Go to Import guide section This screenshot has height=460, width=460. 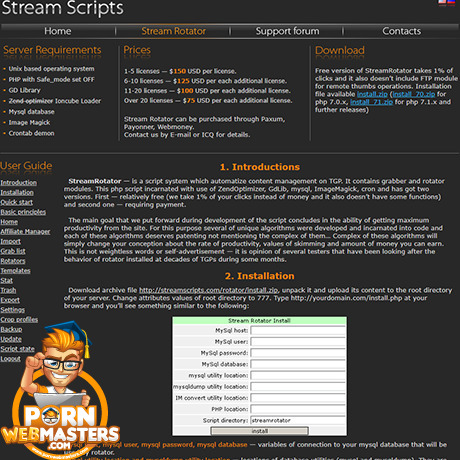point(10,241)
